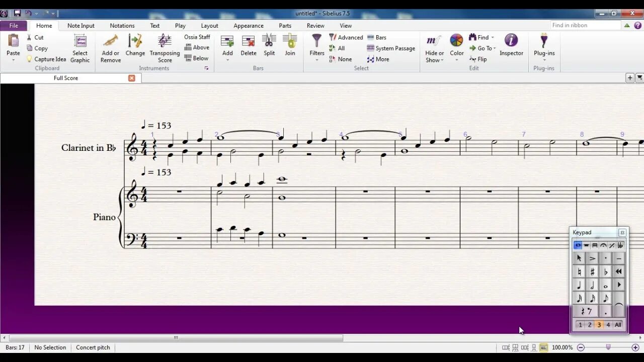Switch to the Note Input ribbon tab

pos(80,26)
